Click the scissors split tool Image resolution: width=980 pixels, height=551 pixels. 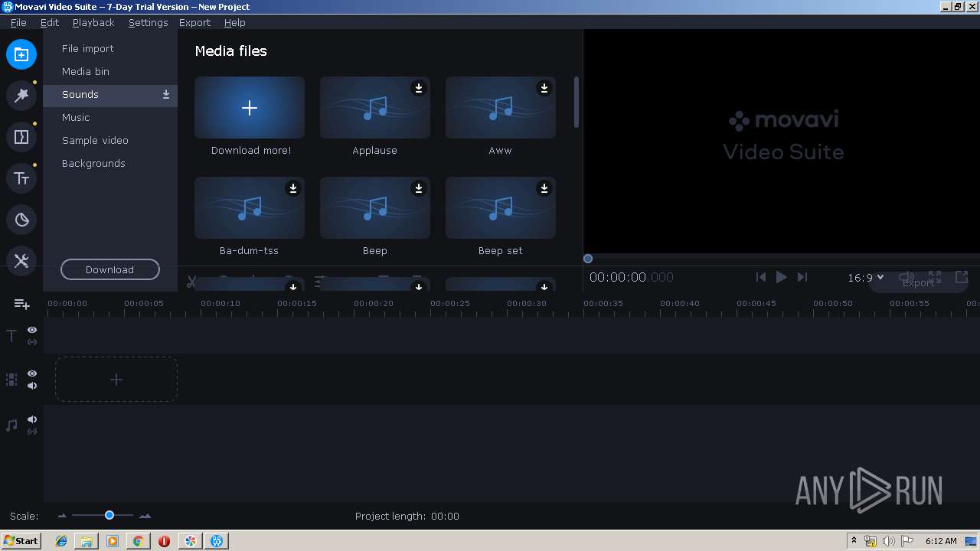(x=191, y=282)
